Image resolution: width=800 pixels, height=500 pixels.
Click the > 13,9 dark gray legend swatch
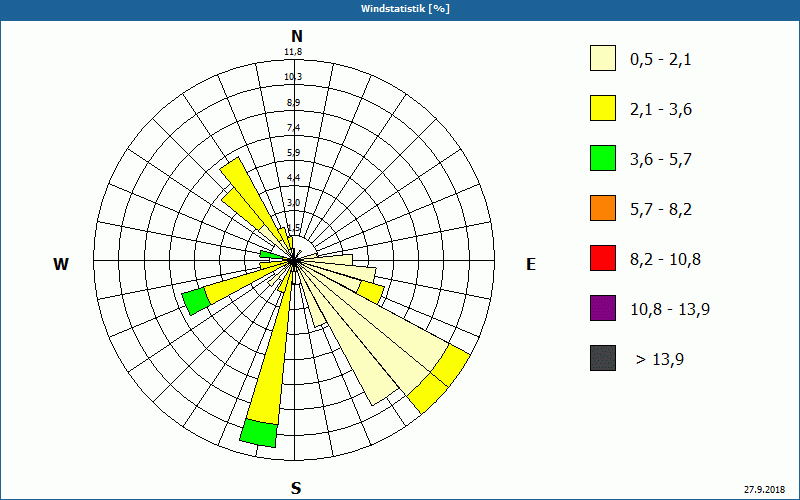pyautogui.click(x=603, y=358)
